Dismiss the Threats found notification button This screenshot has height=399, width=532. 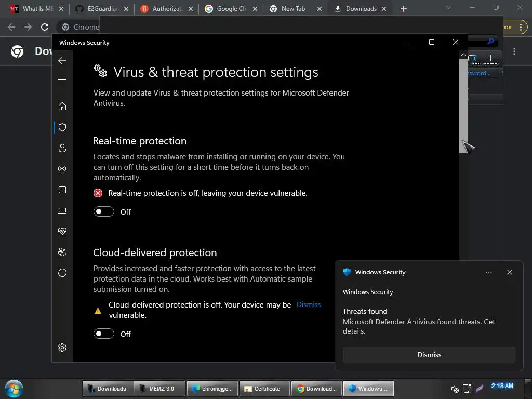pyautogui.click(x=429, y=355)
